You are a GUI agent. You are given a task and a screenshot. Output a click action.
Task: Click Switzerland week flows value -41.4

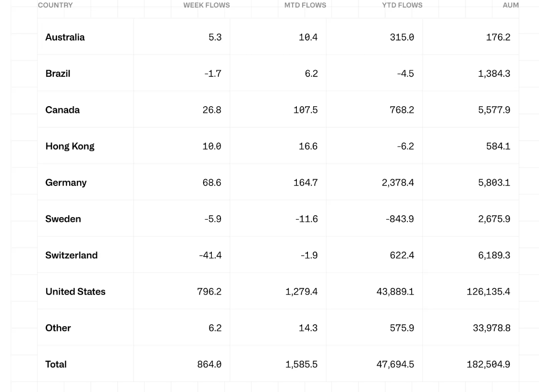tap(210, 255)
